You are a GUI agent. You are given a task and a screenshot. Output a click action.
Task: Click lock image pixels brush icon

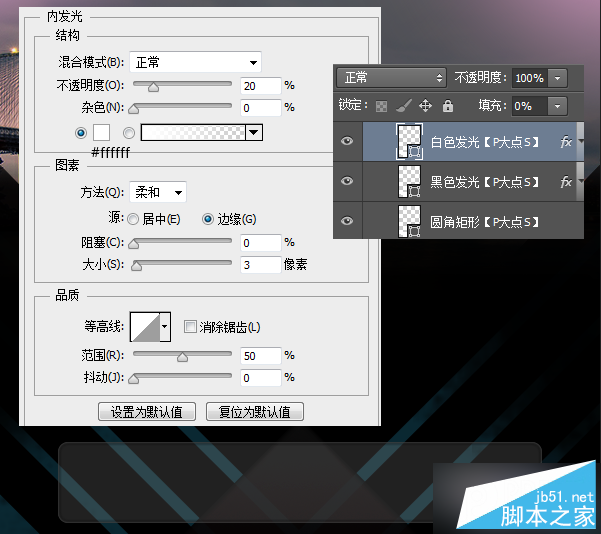[404, 105]
